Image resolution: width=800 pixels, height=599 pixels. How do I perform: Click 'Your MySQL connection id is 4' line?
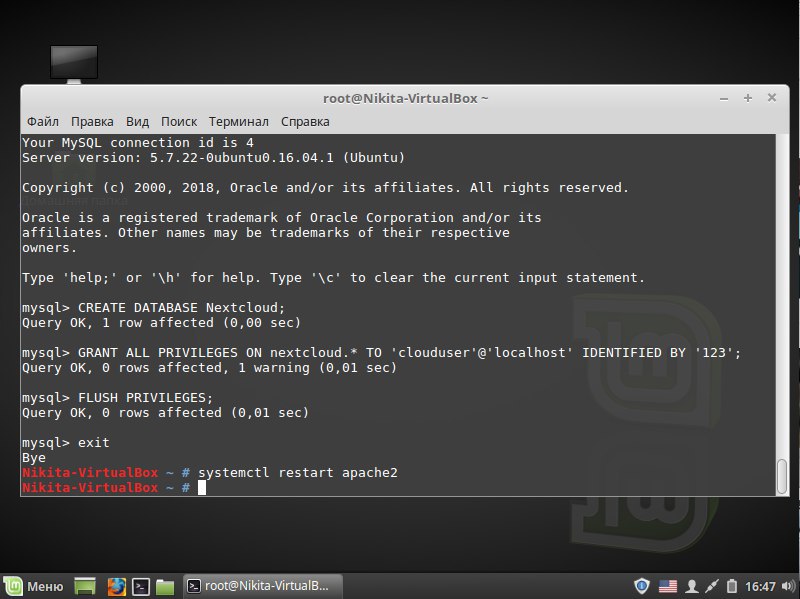tap(138, 143)
